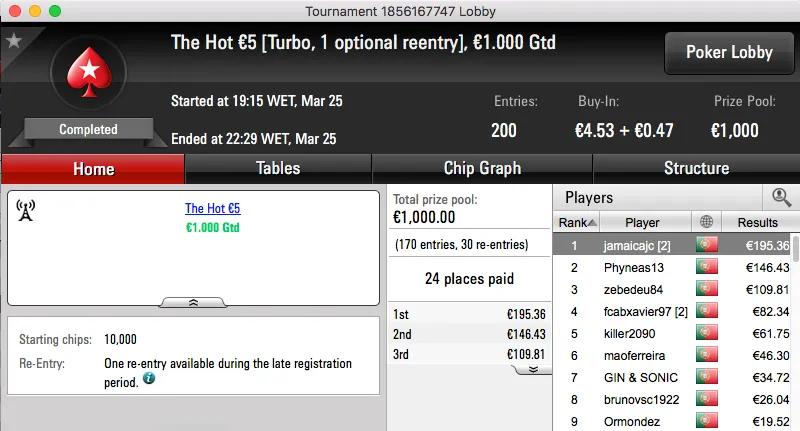The width and height of the screenshot is (800, 431).
Task: Click Portugal flag beside jamaicajc
Action: [708, 245]
